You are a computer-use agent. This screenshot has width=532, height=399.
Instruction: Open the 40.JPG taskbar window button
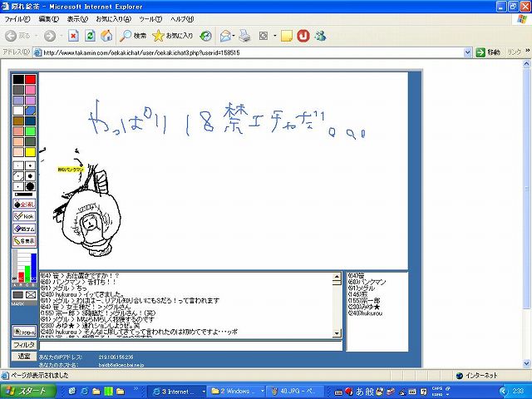pos(293,392)
